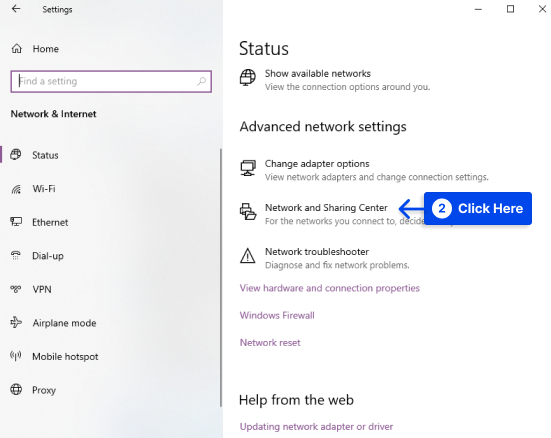Click the sidebar vertical scrollbar

click(x=221, y=278)
